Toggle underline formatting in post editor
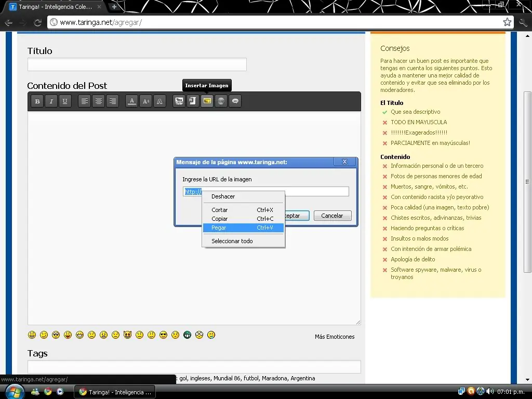The height and width of the screenshot is (399, 532). tap(65, 101)
